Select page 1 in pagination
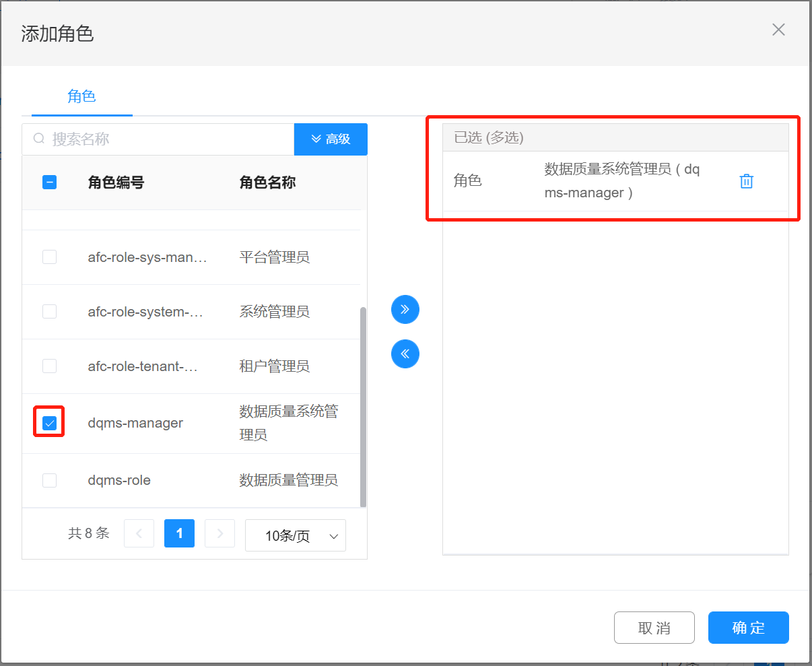 179,533
